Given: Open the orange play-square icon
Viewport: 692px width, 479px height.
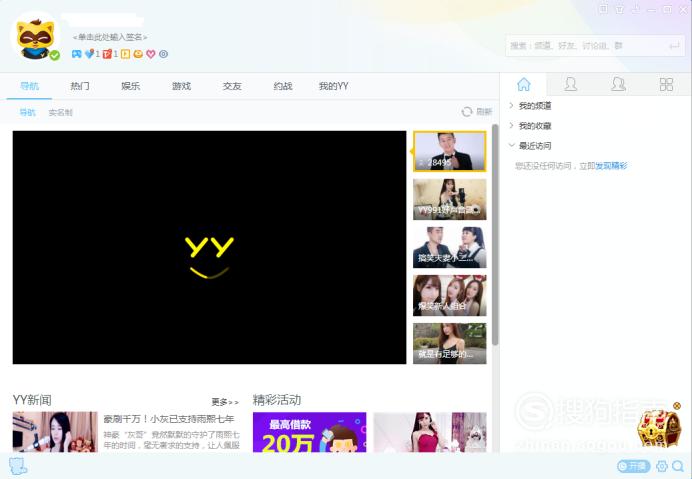Looking at the screenshot, I should (125, 54).
